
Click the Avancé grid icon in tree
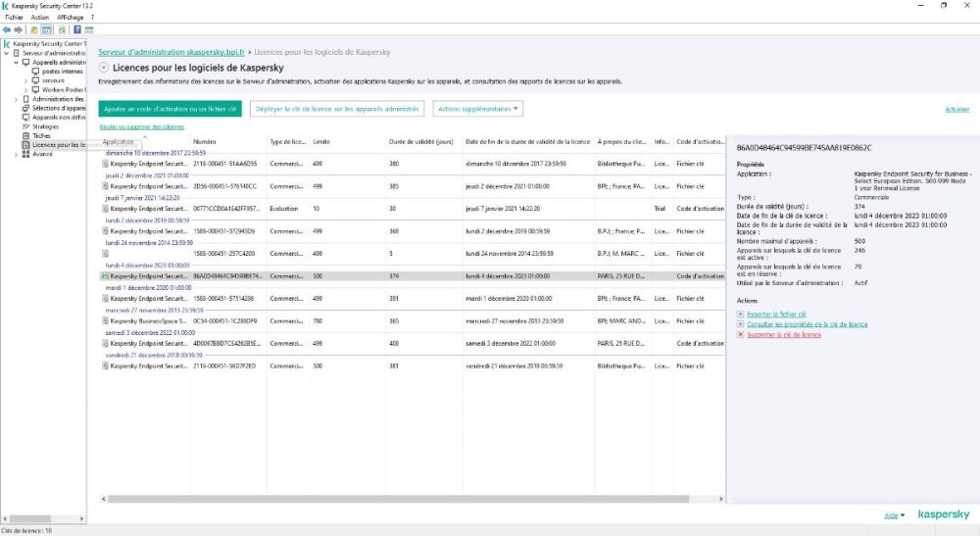pos(26,154)
